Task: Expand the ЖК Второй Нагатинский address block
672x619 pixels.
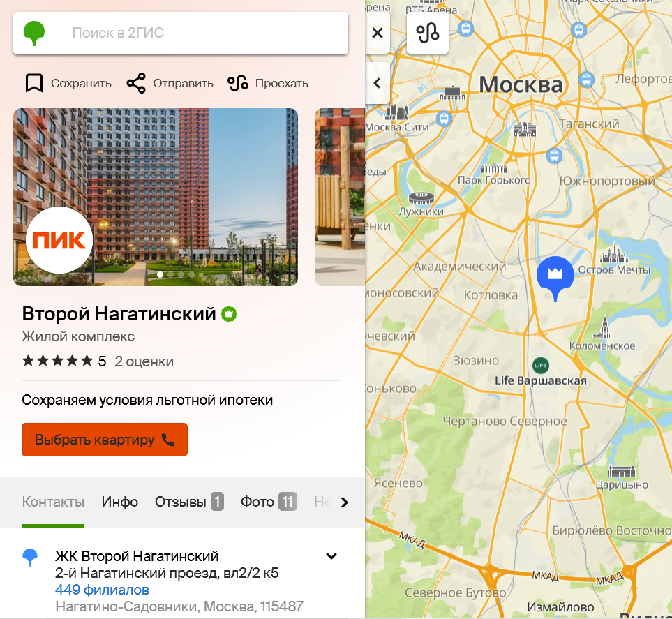Action: pos(331,556)
